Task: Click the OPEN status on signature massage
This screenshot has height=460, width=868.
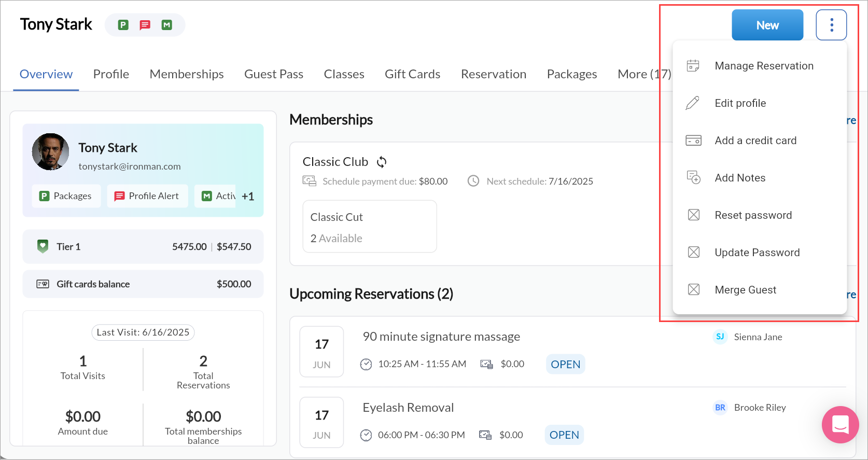Action: coord(566,365)
